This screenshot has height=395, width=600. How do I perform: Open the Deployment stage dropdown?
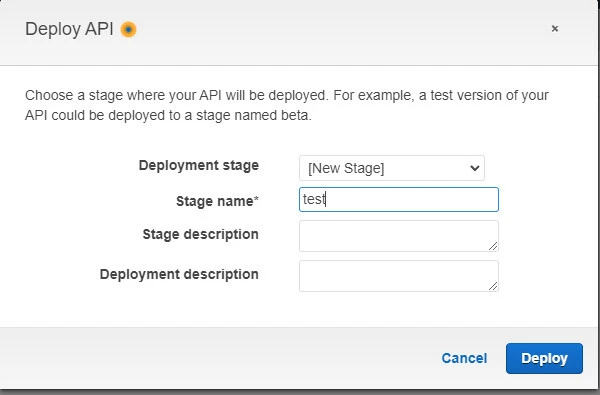pyautogui.click(x=392, y=168)
